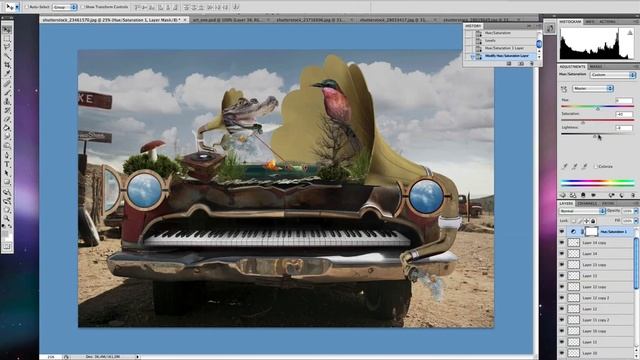This screenshot has width=640, height=360.
Task: Click the histogram cached data warning triangle
Action: click(630, 33)
